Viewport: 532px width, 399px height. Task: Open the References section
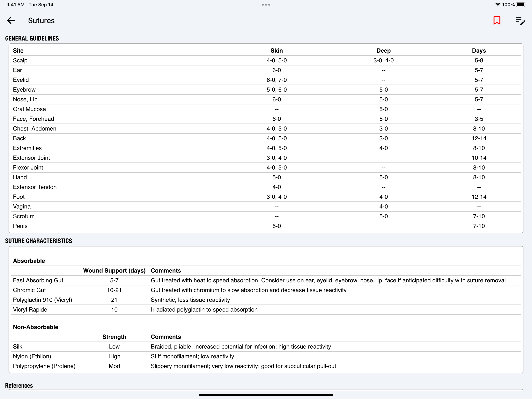[x=19, y=385]
